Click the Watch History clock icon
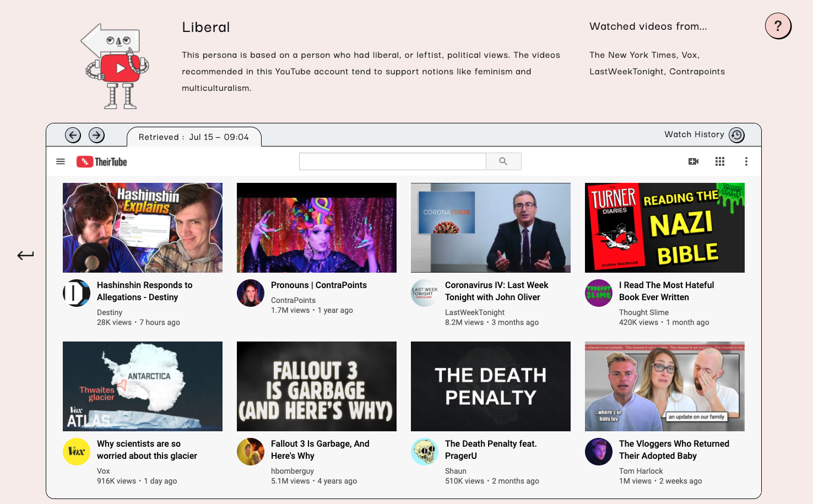The image size is (813, 504). coord(736,134)
